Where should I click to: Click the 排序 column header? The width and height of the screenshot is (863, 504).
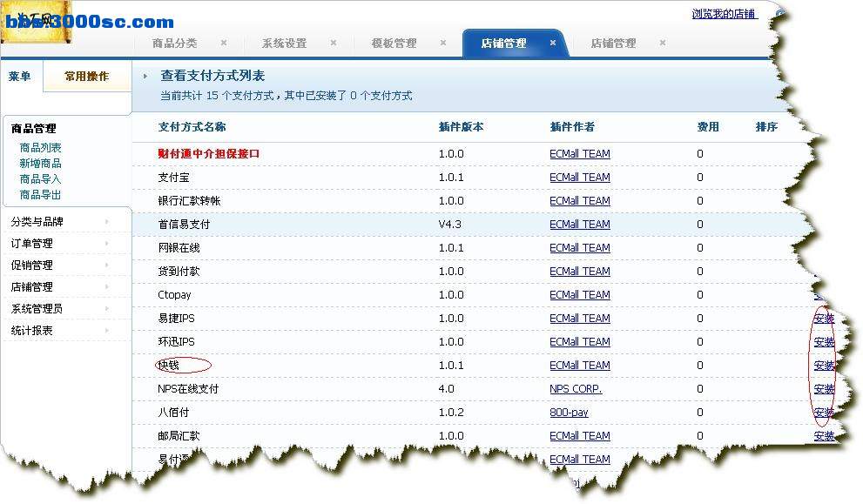tap(766, 127)
